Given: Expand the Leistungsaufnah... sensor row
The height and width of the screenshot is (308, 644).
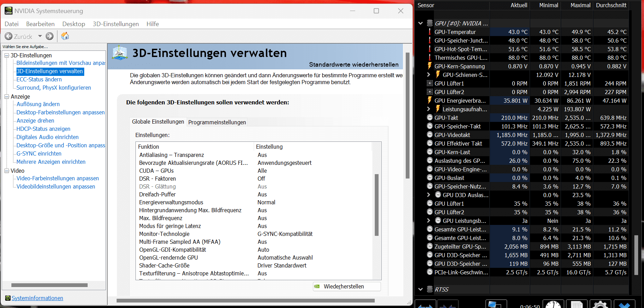Looking at the screenshot, I should (428, 109).
